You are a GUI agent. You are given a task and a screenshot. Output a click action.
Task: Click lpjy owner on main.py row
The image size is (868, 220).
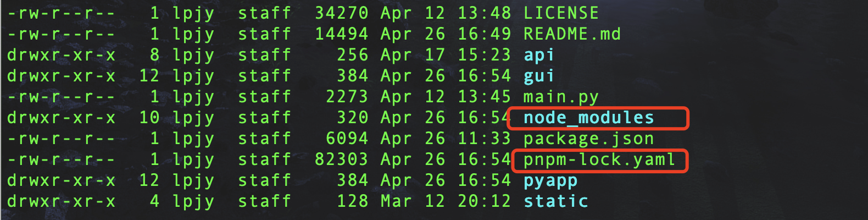point(193,97)
